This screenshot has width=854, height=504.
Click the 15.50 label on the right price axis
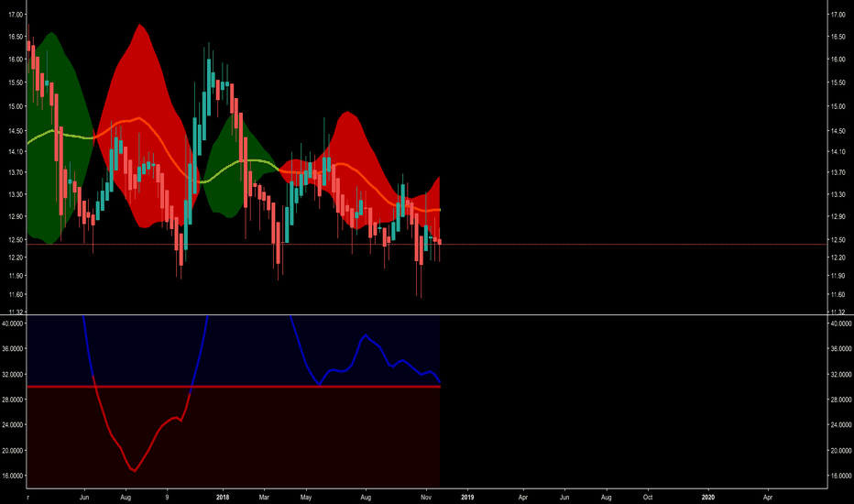(838, 82)
